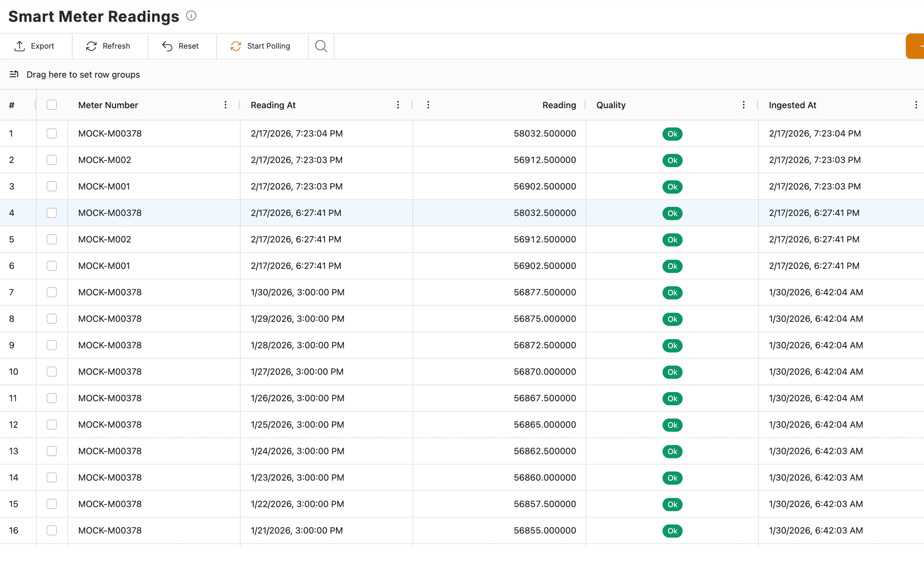Click the info icon beside Smart Meter Readings

coord(191,16)
